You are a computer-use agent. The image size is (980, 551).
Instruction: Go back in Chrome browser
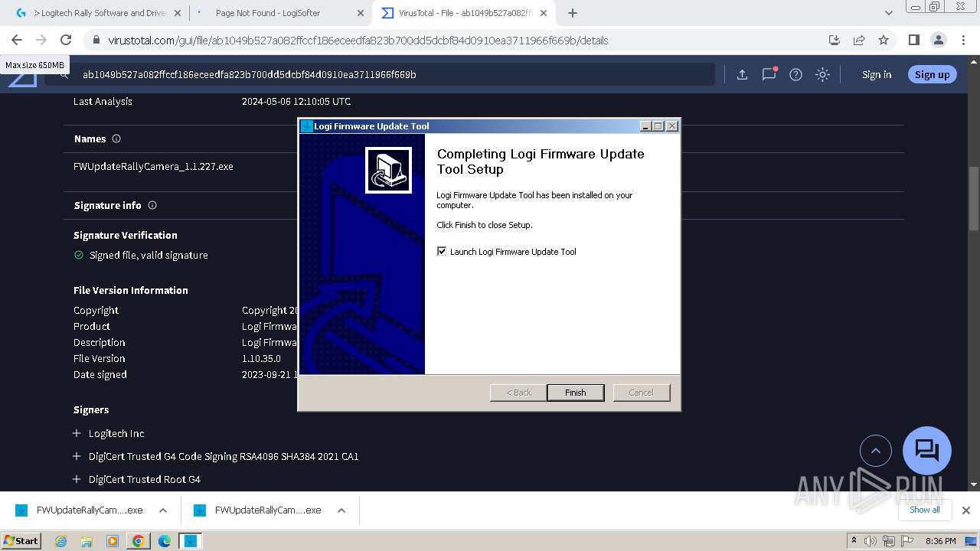[17, 40]
